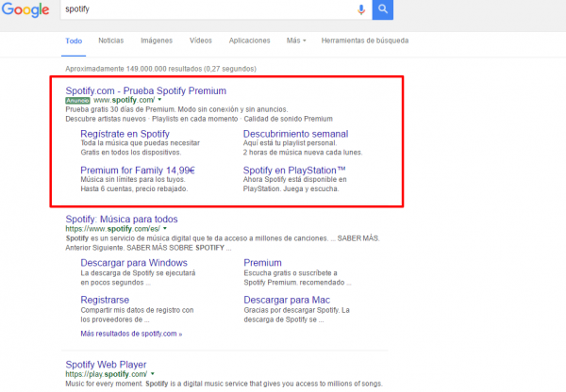
Task: Open Herramientas de búsqueda
Action: [x=365, y=41]
